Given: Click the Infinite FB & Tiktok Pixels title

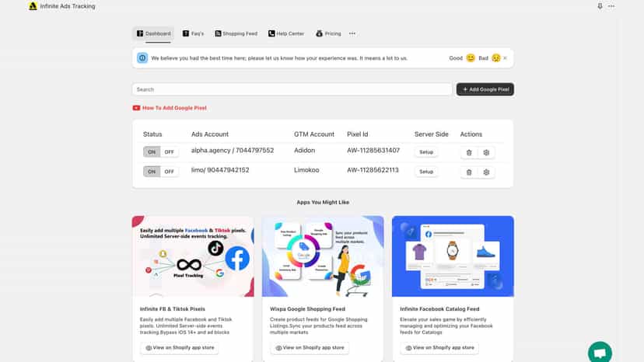Looking at the screenshot, I should point(173,309).
